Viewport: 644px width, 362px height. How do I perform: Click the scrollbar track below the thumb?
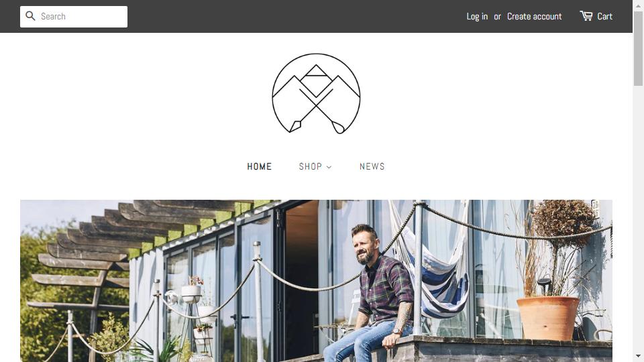click(638, 217)
